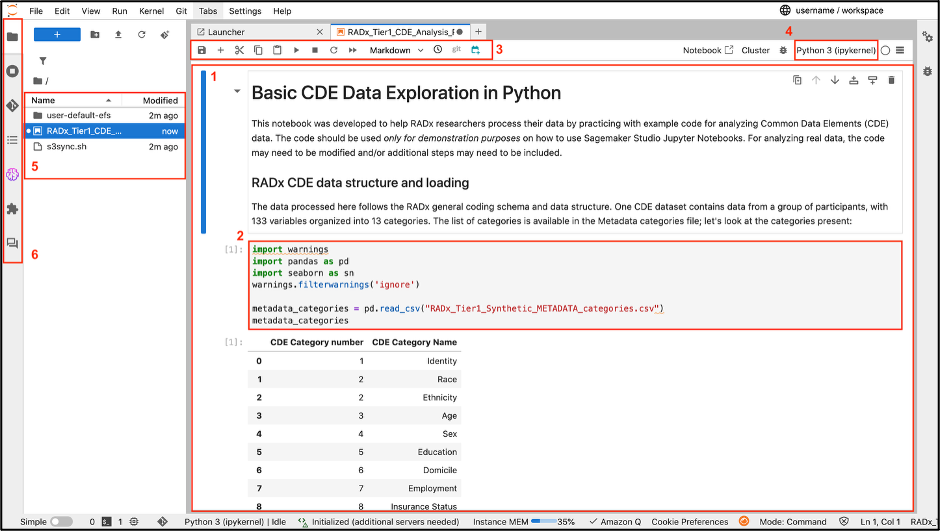The image size is (940, 532).
Task: Open the Markdown cell type dropdown
Action: (x=396, y=50)
